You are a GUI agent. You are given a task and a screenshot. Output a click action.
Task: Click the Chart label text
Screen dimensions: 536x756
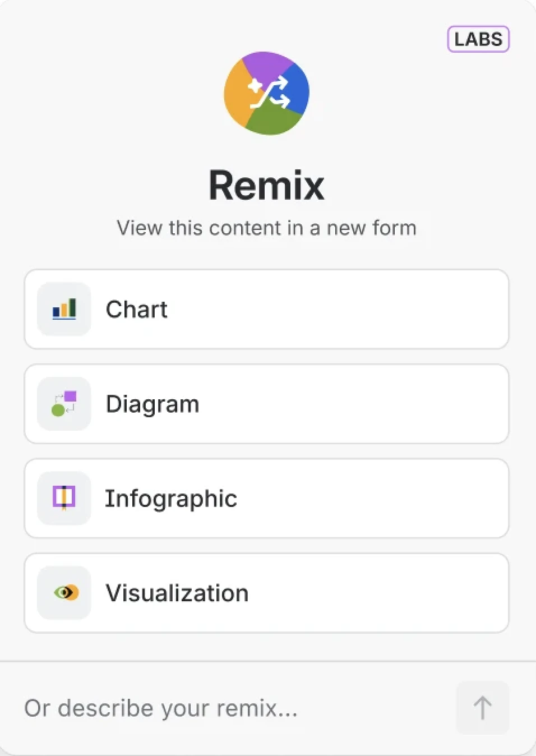point(136,310)
